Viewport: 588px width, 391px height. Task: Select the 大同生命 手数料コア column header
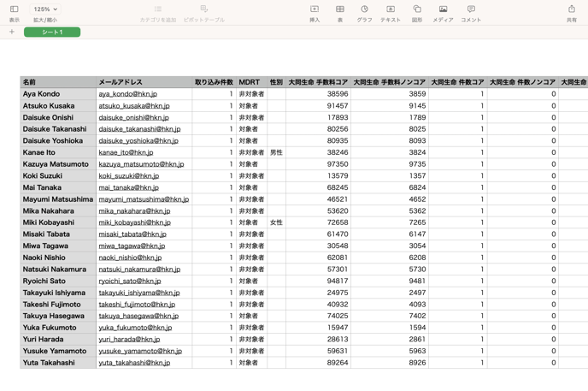(x=318, y=82)
